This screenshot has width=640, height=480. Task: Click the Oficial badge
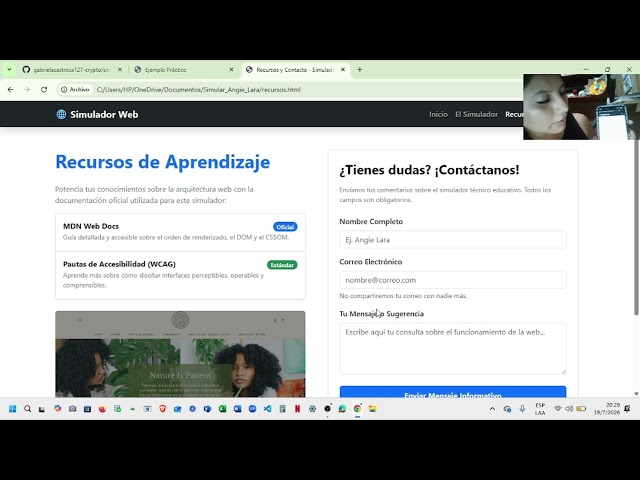285,227
